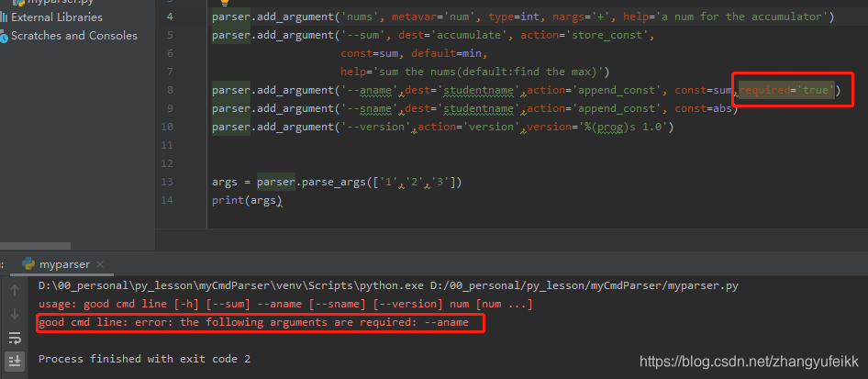Click help='sum the nums(default:find the max)'

click(473, 72)
